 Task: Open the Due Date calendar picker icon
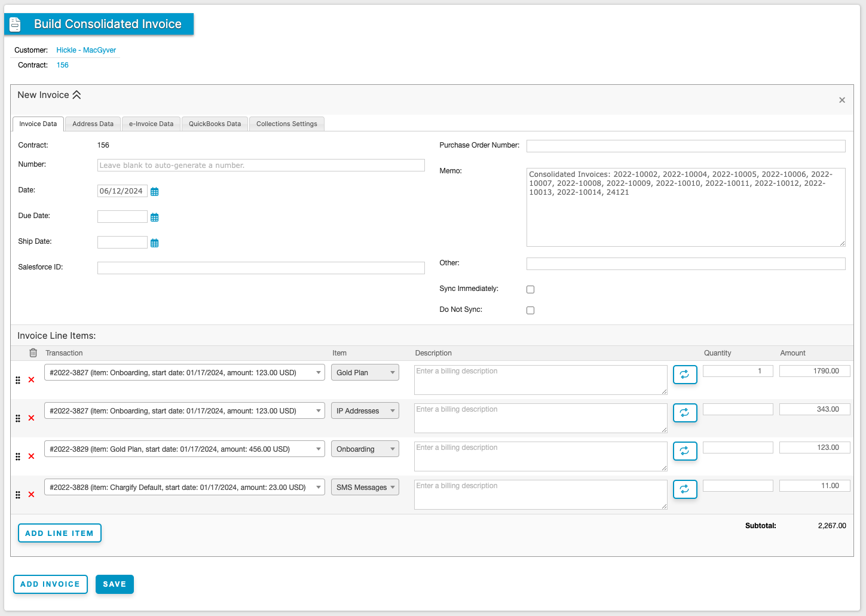pos(154,217)
